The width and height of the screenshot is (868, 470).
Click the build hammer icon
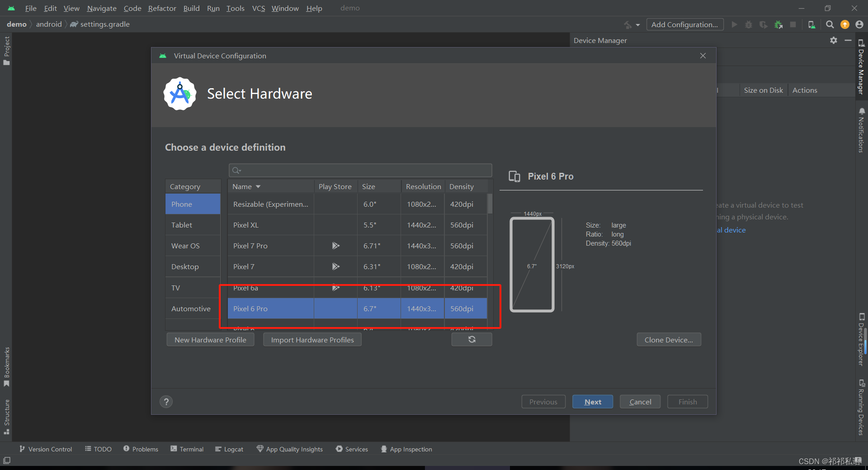(628, 24)
